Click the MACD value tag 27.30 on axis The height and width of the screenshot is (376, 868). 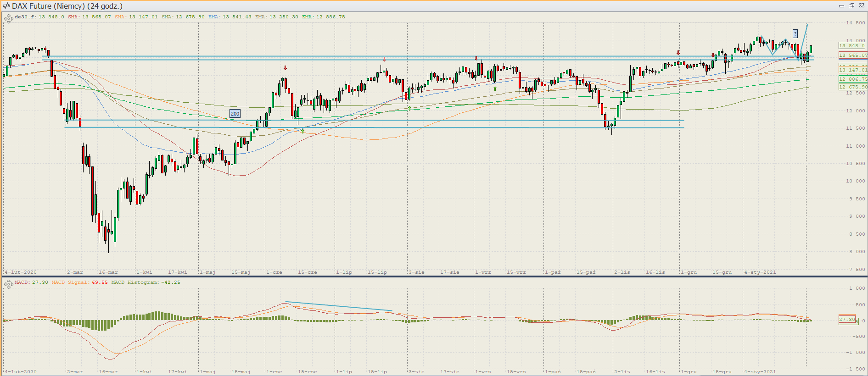coord(847,320)
